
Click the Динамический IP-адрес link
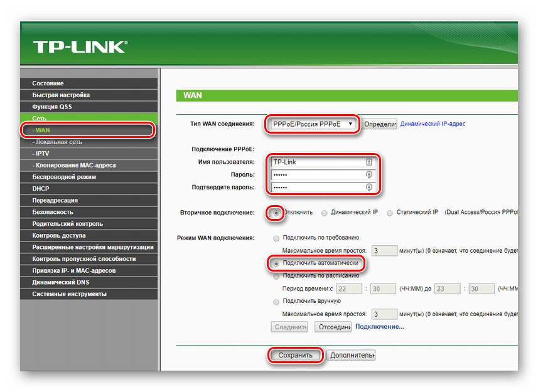(x=433, y=124)
